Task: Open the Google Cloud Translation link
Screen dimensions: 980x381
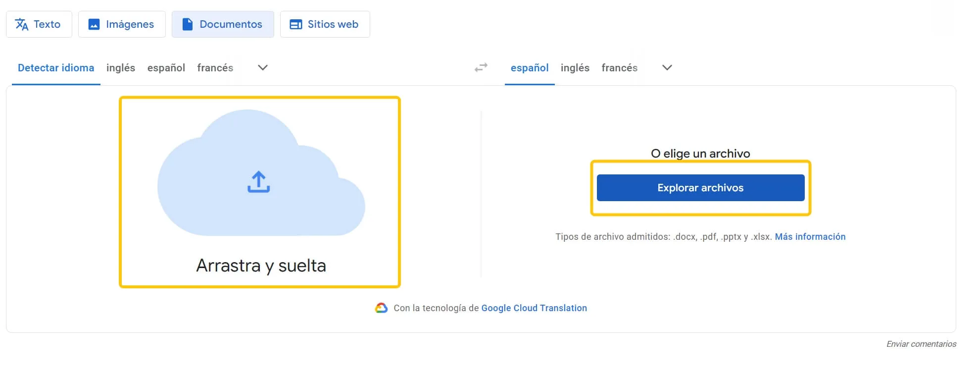Action: tap(534, 308)
